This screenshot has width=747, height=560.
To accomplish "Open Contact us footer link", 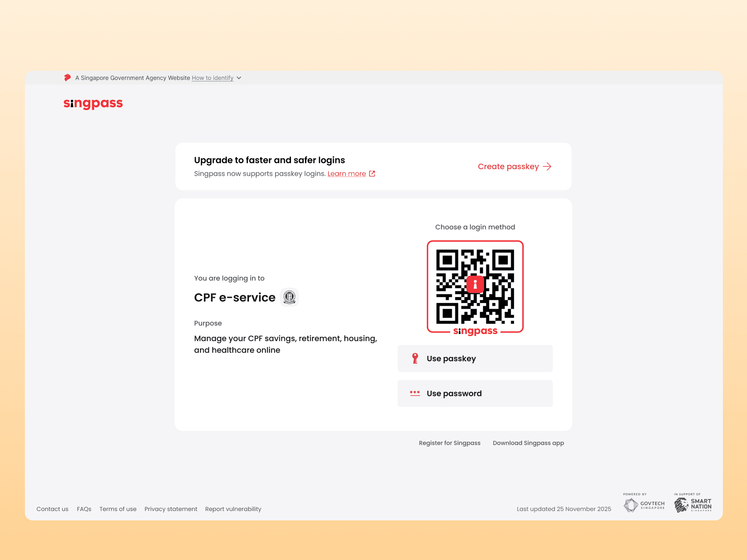I will coord(53,509).
